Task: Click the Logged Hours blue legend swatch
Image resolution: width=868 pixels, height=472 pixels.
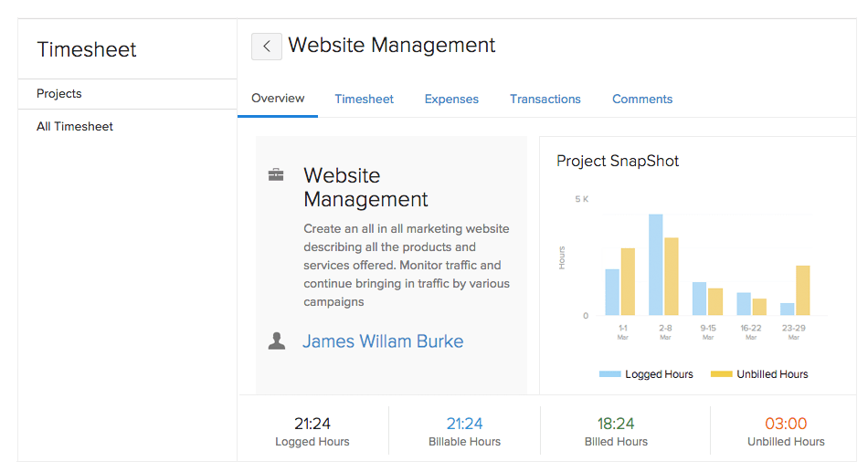Action: (x=609, y=374)
